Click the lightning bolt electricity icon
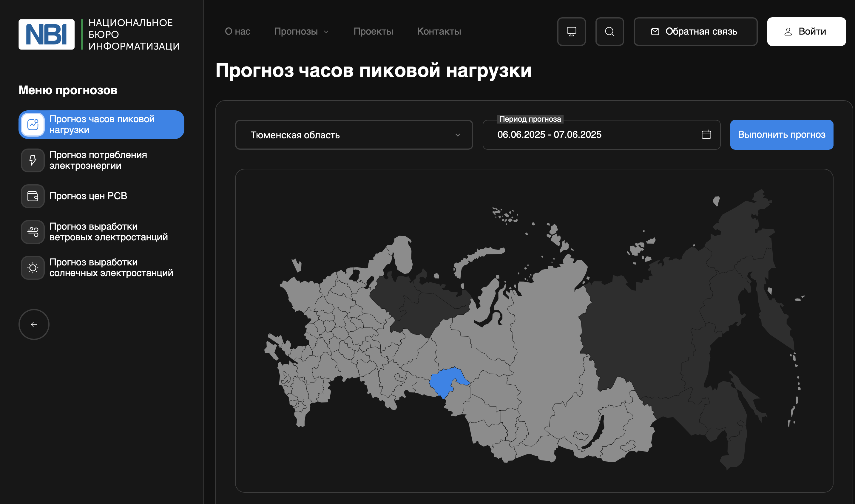 click(33, 160)
